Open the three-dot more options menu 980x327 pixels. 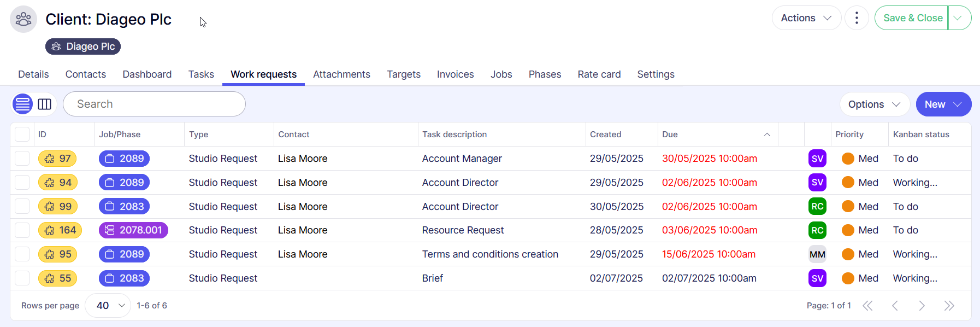pos(857,18)
